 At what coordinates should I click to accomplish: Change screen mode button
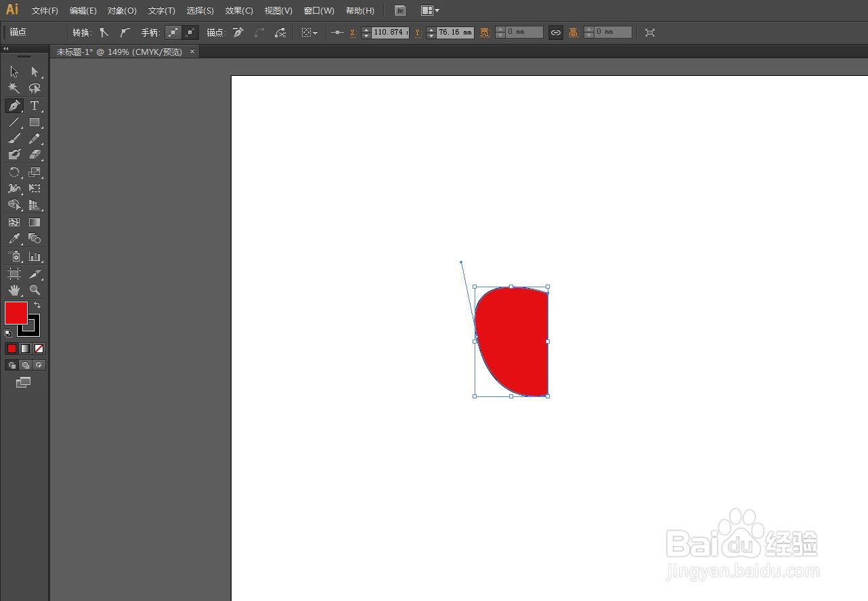(24, 382)
